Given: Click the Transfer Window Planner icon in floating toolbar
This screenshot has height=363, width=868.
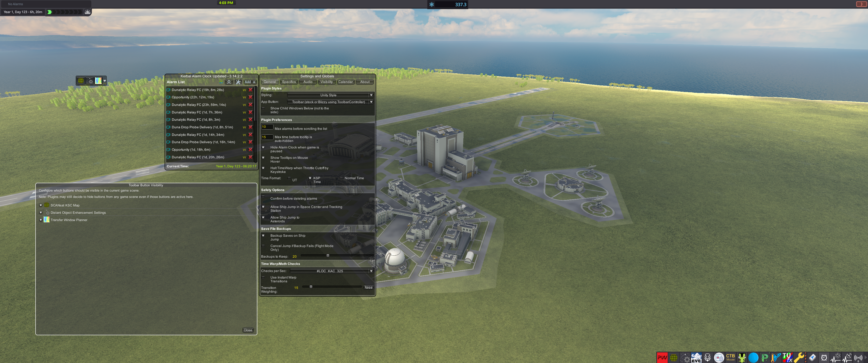Looking at the screenshot, I should click(x=98, y=80).
